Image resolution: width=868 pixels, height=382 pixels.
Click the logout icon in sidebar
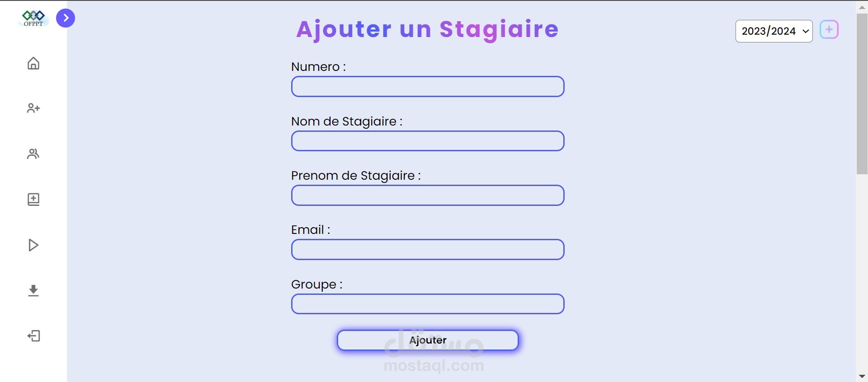33,336
